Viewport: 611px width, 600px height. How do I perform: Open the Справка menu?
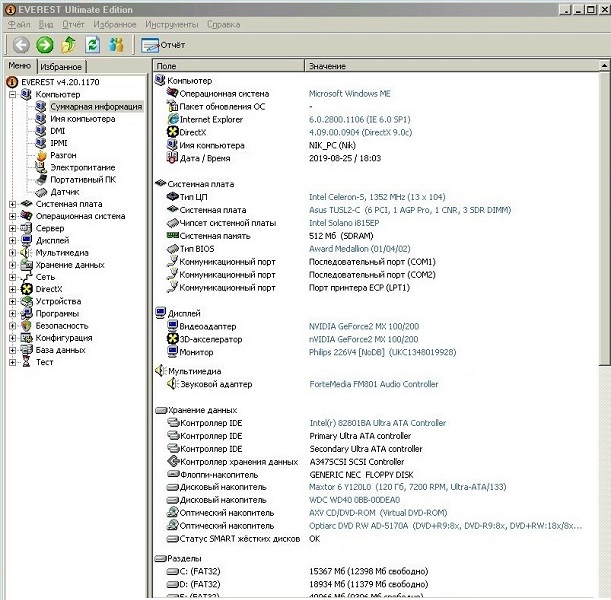click(223, 25)
